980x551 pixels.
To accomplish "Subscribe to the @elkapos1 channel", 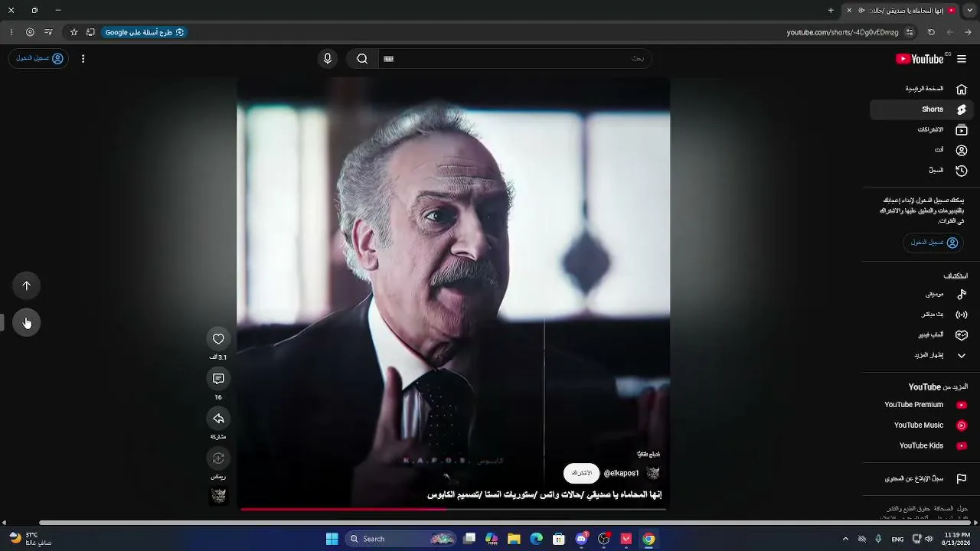I will click(x=582, y=473).
